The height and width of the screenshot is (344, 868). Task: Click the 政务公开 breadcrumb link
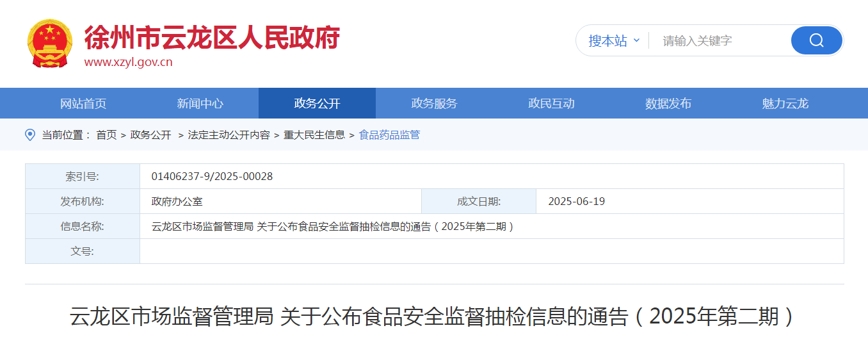151,135
